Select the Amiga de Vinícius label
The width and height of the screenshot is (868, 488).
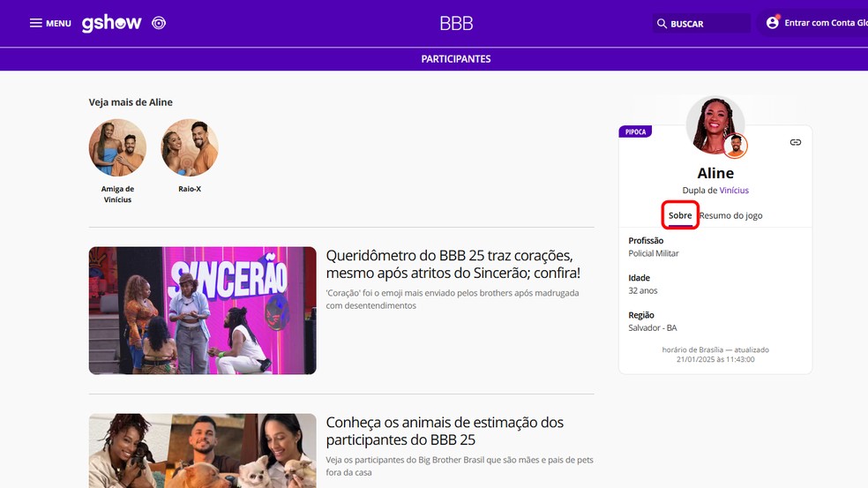point(117,194)
